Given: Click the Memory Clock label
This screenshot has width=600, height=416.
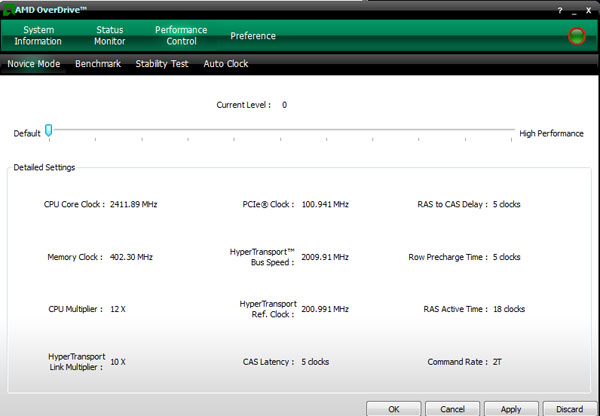Looking at the screenshot, I should click(x=75, y=257).
